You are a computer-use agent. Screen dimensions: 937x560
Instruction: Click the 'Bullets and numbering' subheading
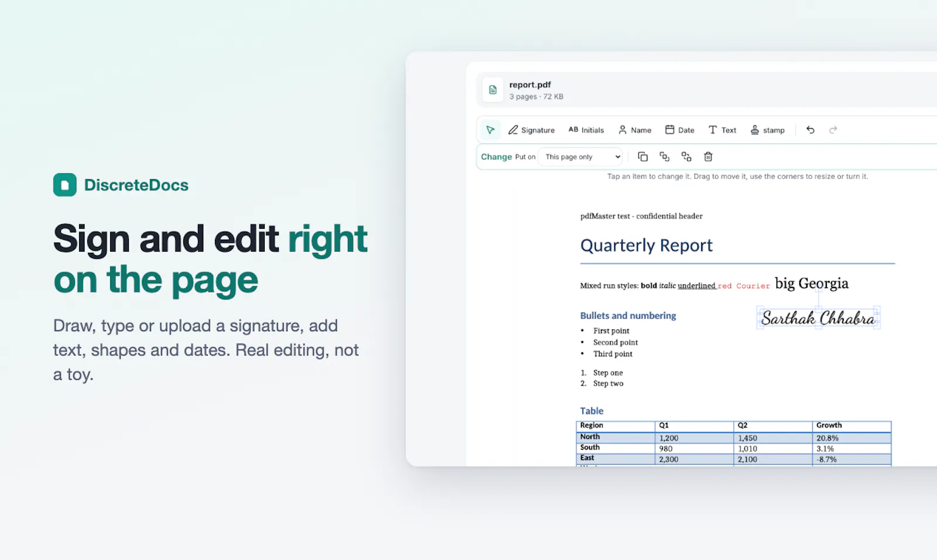click(x=628, y=315)
